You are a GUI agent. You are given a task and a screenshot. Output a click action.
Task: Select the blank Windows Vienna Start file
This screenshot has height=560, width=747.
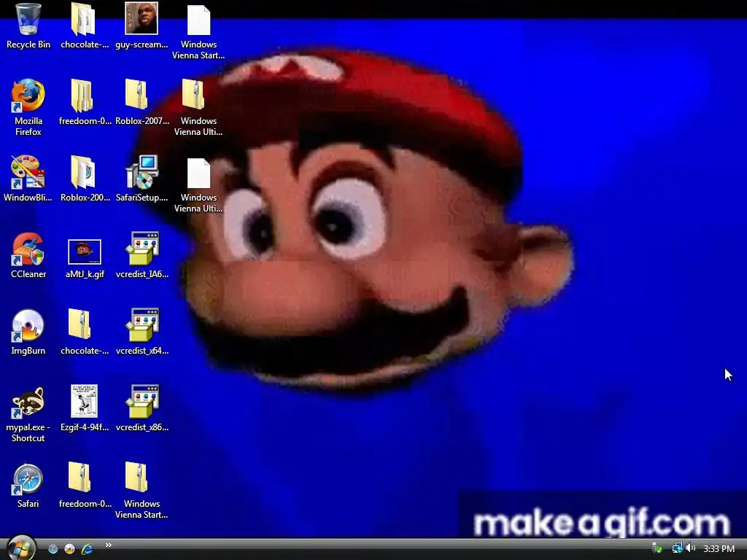(198, 20)
